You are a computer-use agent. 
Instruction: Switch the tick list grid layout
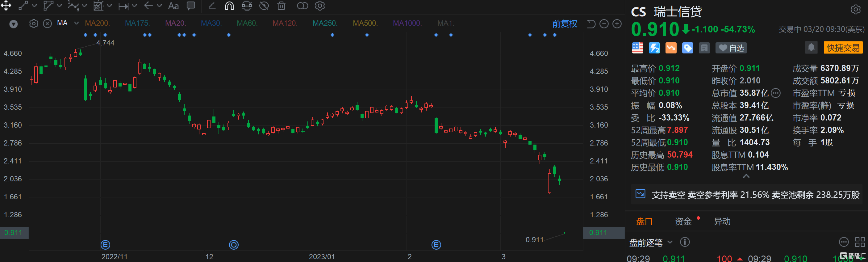[x=860, y=242]
